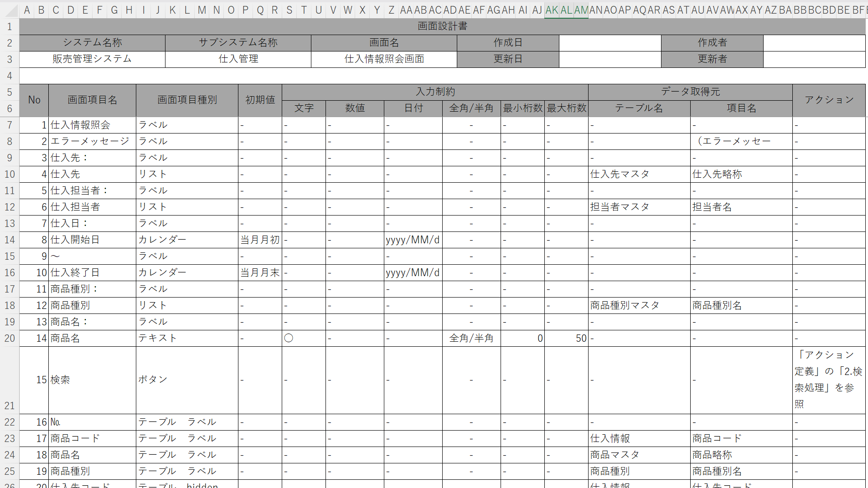Viewport: 868px width, 488px height.
Task: Click the 画面項目名 header cell
Action: pos(93,100)
